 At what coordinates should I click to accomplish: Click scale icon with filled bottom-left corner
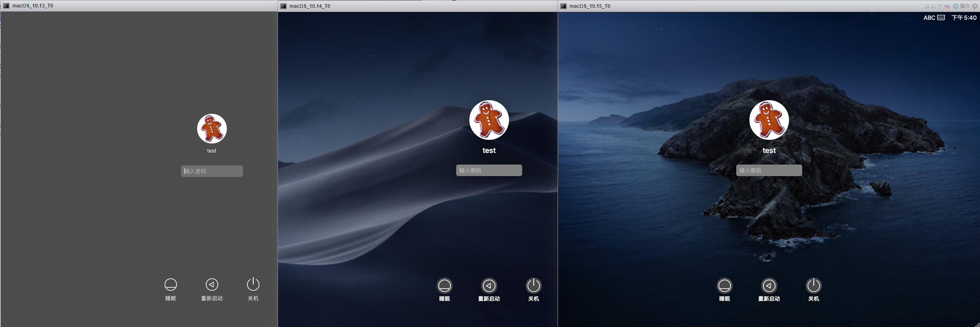pyautogui.click(x=933, y=7)
